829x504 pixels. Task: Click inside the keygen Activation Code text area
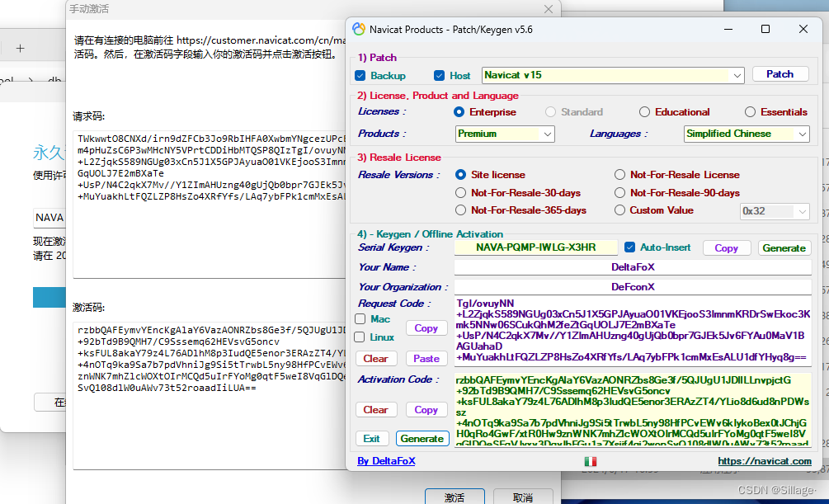coord(633,410)
